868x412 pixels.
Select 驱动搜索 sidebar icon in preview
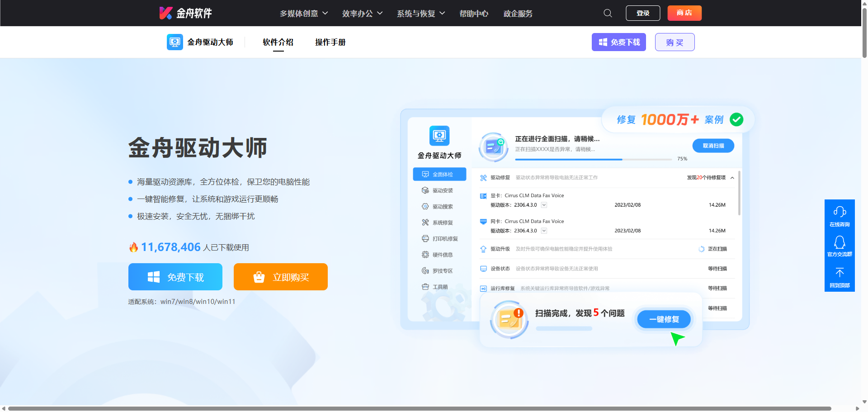[x=425, y=206]
